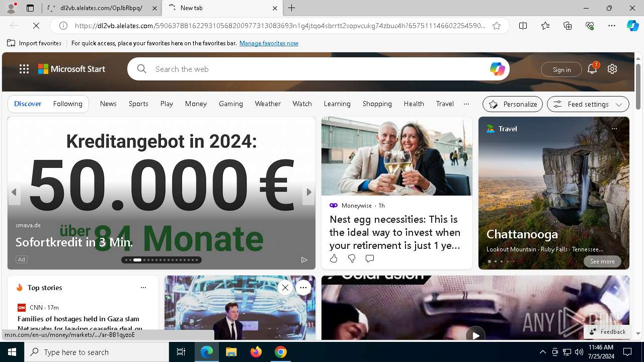
Task: Open Manage favorites now link
Action: (x=269, y=43)
